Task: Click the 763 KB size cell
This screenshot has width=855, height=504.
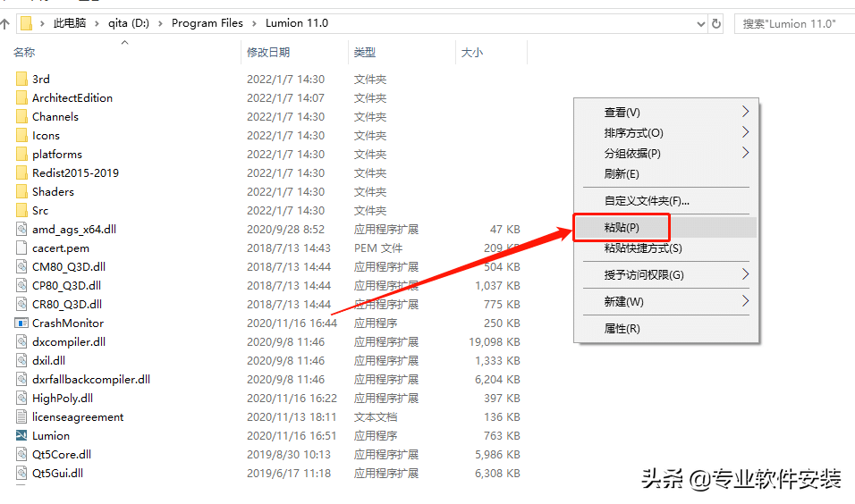Action: coord(503,436)
